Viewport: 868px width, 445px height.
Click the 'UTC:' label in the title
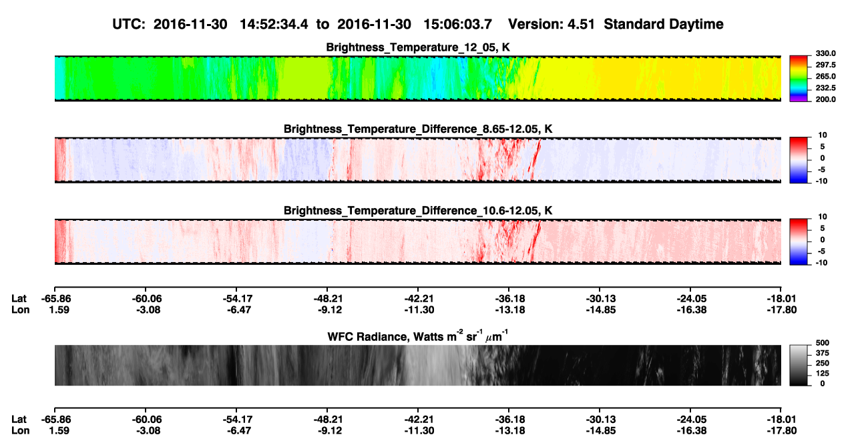click(x=130, y=24)
